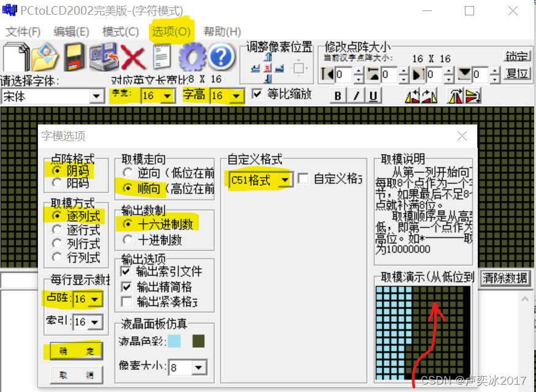This screenshot has width=536, height=392.
Task: Open help with the question mark icon
Action: 221,57
